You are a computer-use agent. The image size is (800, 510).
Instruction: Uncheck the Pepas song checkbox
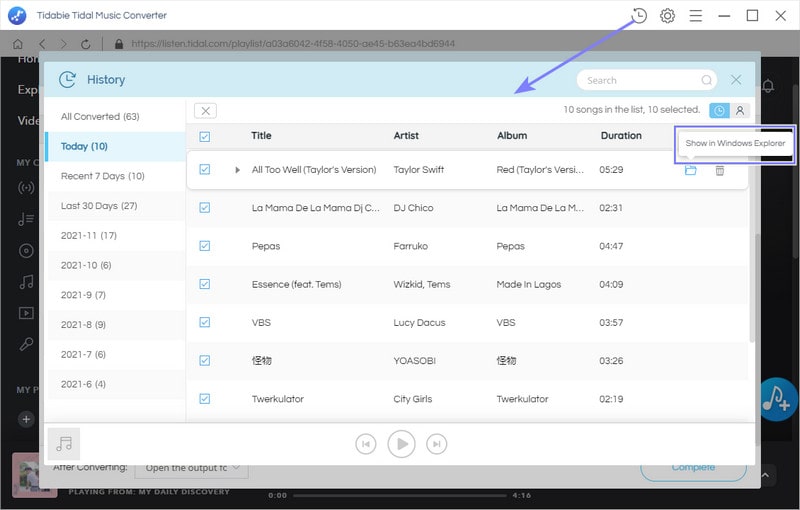[x=205, y=246]
